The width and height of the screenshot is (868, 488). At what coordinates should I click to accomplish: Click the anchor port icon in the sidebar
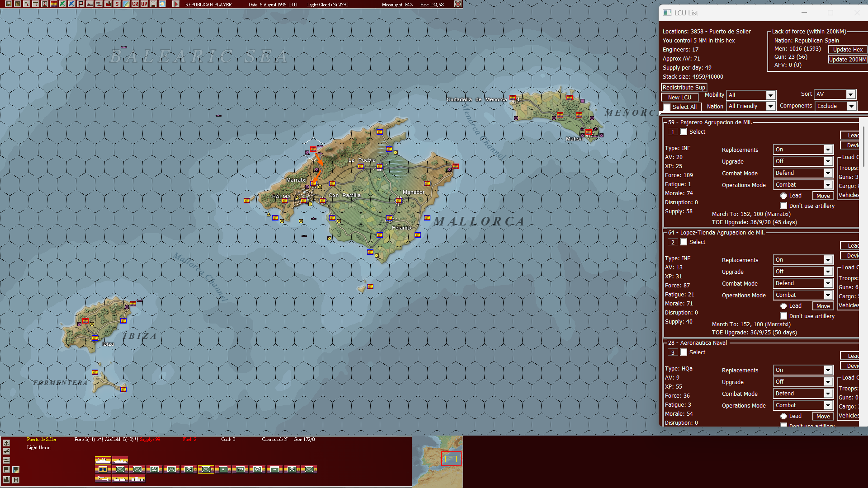[6, 443]
